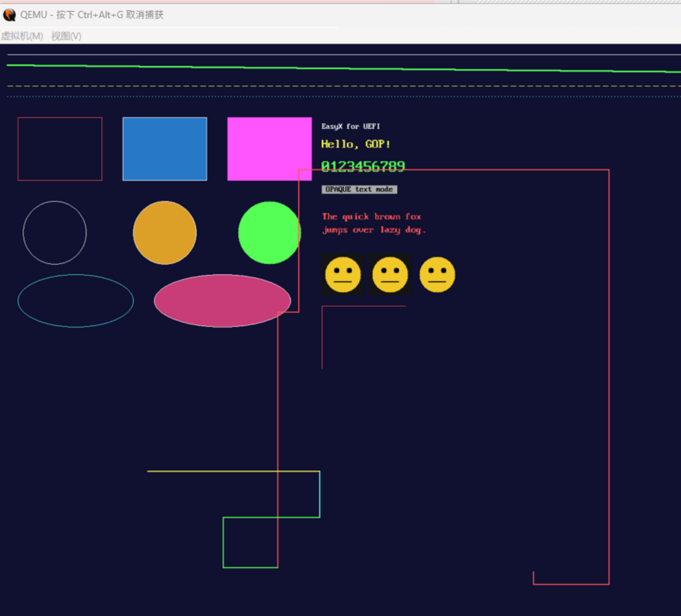
Task: Click the filled green circle
Action: pyautogui.click(x=270, y=233)
